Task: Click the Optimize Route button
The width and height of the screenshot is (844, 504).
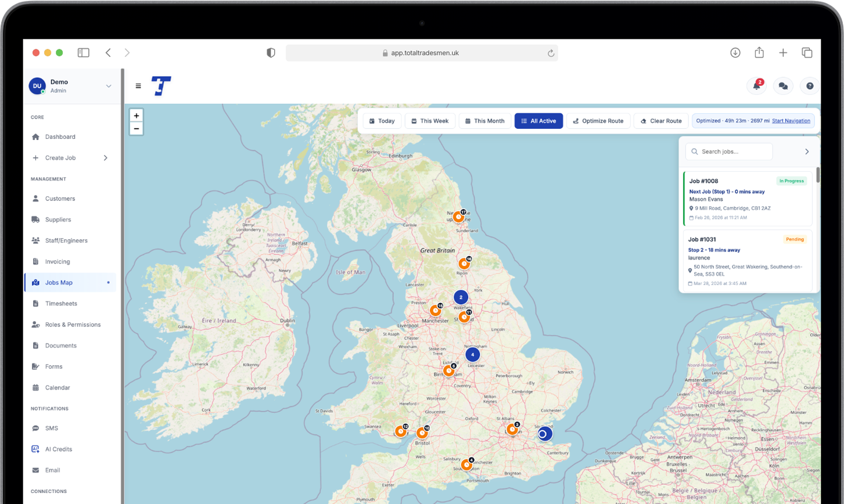Action: 598,121
